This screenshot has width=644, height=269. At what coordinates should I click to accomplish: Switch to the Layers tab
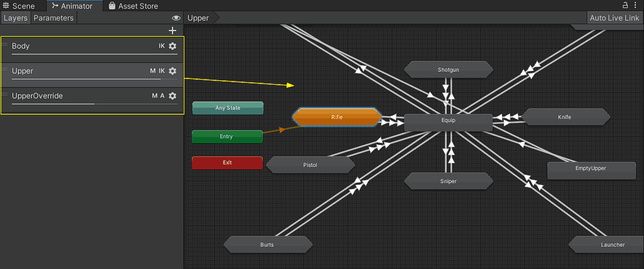click(x=16, y=18)
